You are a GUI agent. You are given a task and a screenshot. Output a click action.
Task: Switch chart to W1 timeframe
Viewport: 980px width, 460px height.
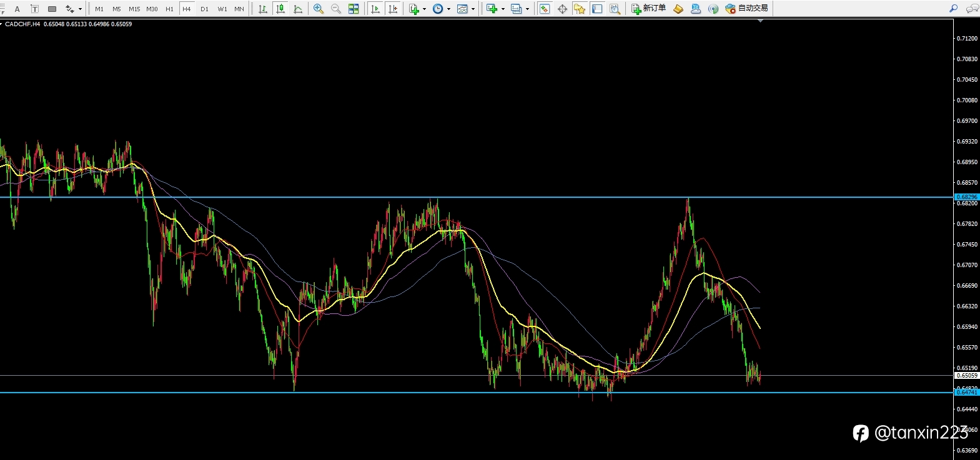[x=222, y=9]
